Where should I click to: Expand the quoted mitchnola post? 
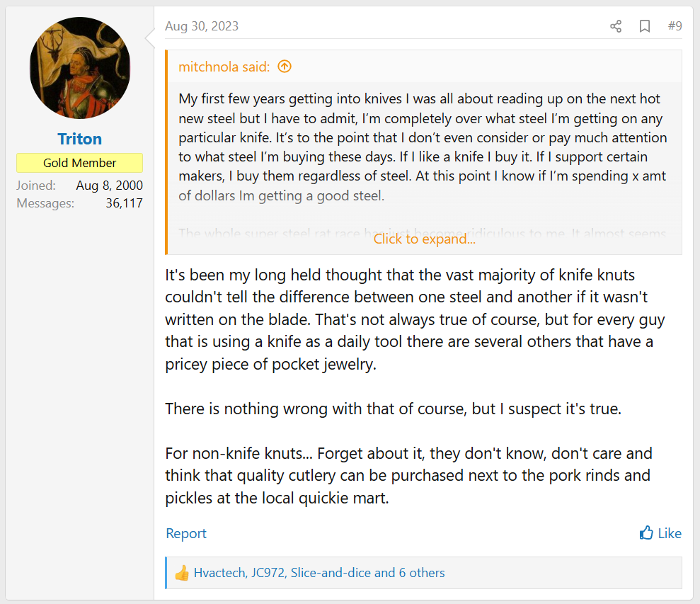pos(424,239)
